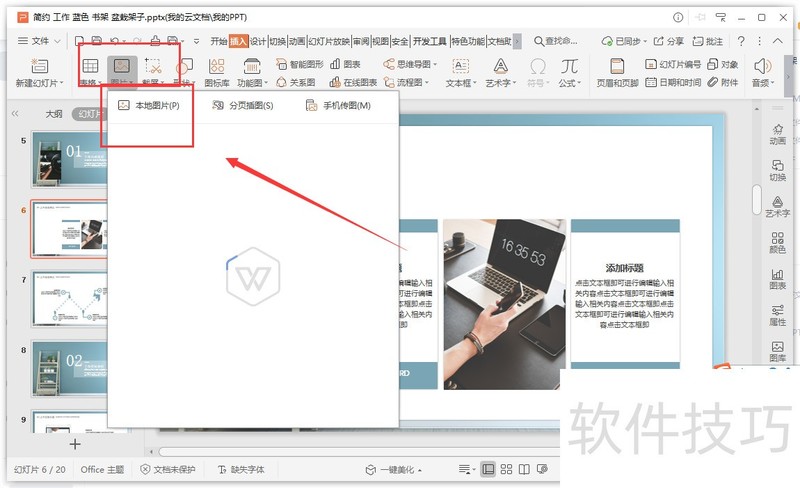Click Online Chart (在线图表)
The width and height of the screenshot is (800, 488).
click(x=353, y=82)
